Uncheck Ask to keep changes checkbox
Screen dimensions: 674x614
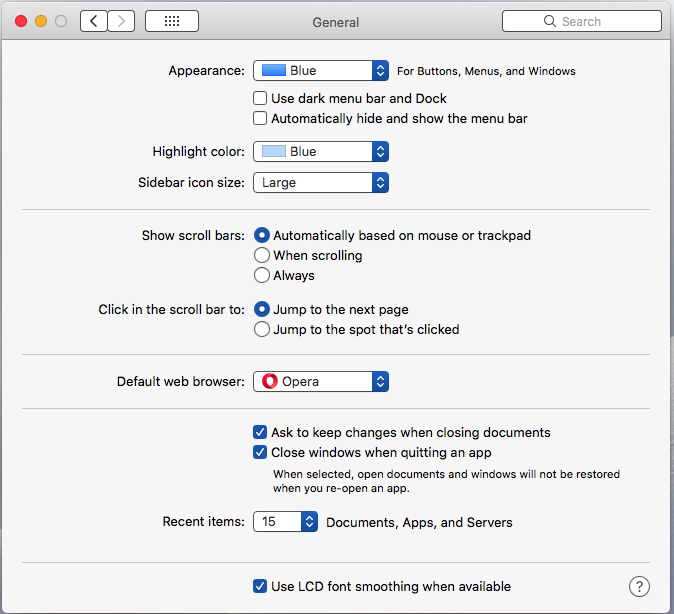click(x=261, y=433)
